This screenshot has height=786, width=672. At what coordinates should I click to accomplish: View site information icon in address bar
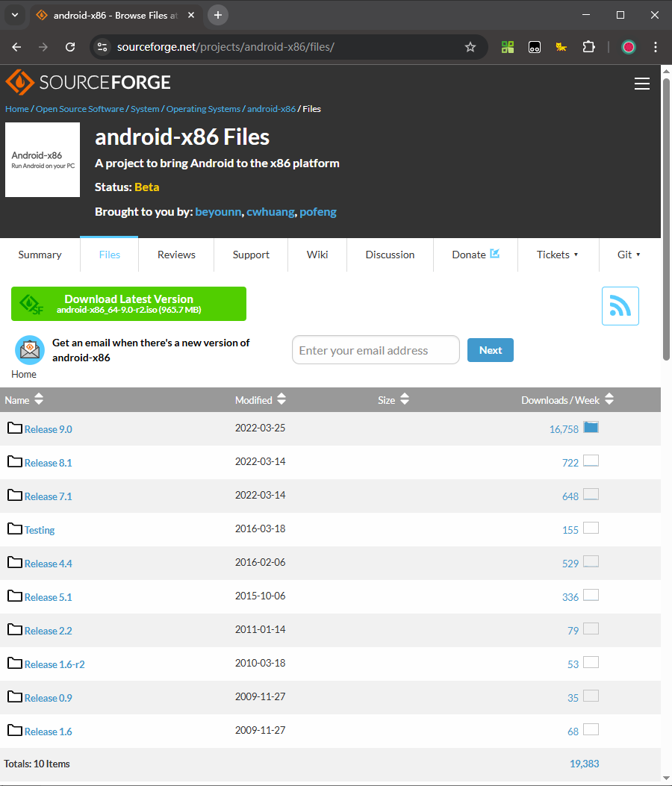coord(102,47)
